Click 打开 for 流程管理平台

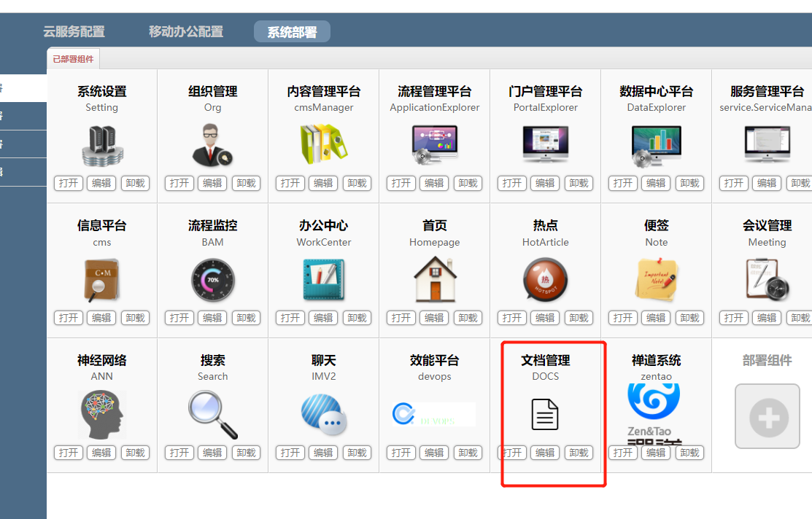point(401,183)
